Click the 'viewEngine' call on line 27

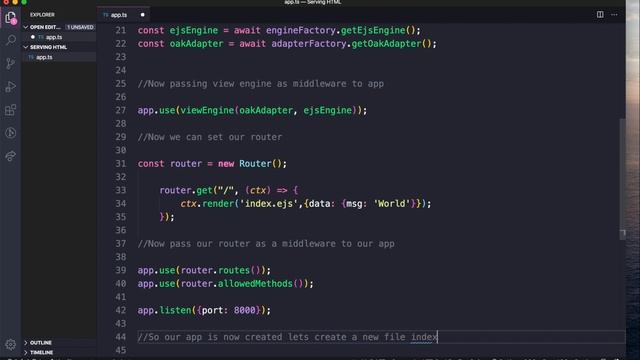[207, 110]
